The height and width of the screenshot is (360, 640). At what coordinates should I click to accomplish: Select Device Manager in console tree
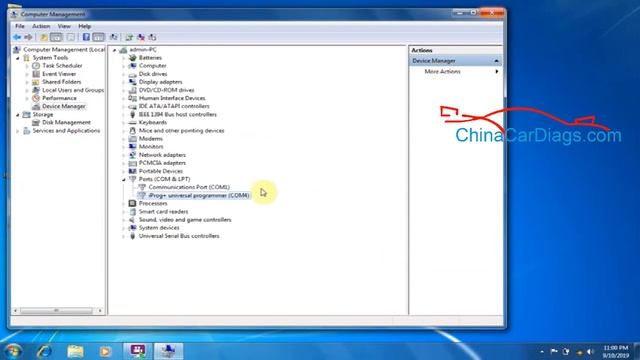click(x=64, y=106)
